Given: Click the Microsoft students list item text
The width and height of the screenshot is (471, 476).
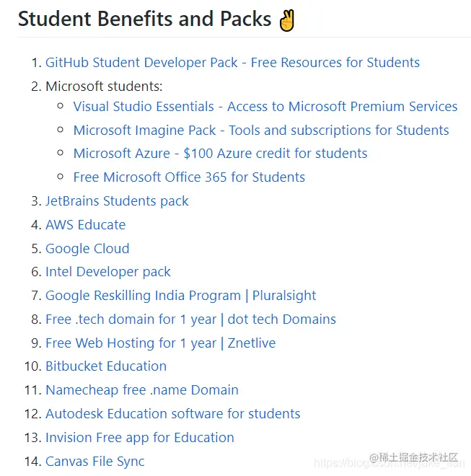Looking at the screenshot, I should pos(104,87).
